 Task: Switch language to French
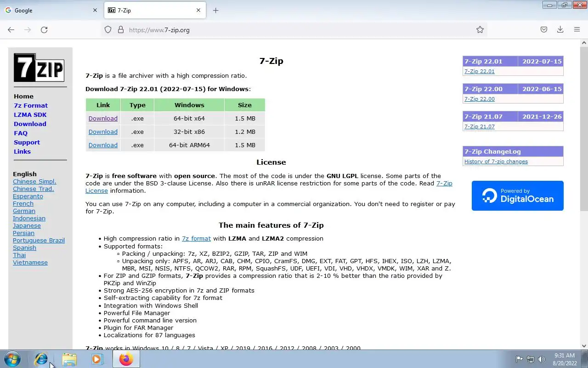pos(23,203)
